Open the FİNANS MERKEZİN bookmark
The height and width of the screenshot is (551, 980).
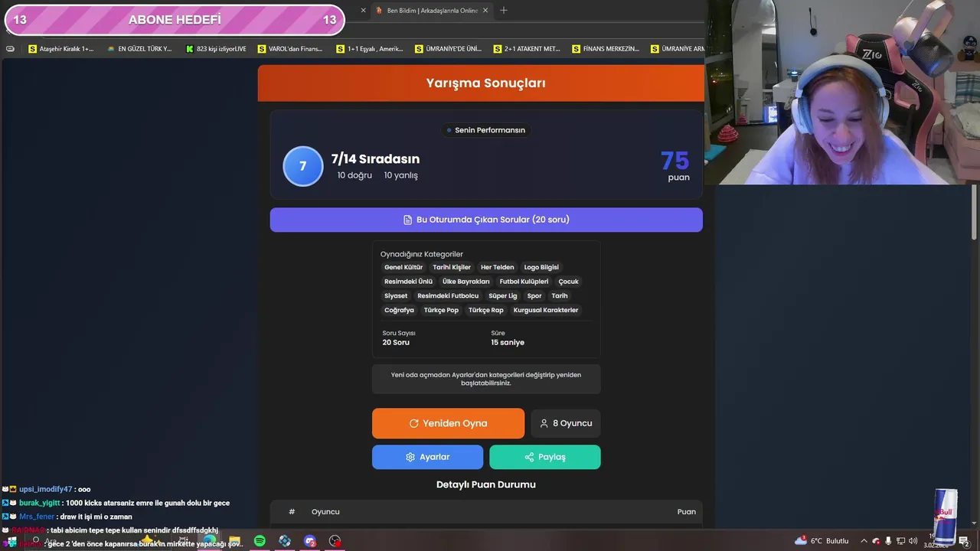click(606, 49)
